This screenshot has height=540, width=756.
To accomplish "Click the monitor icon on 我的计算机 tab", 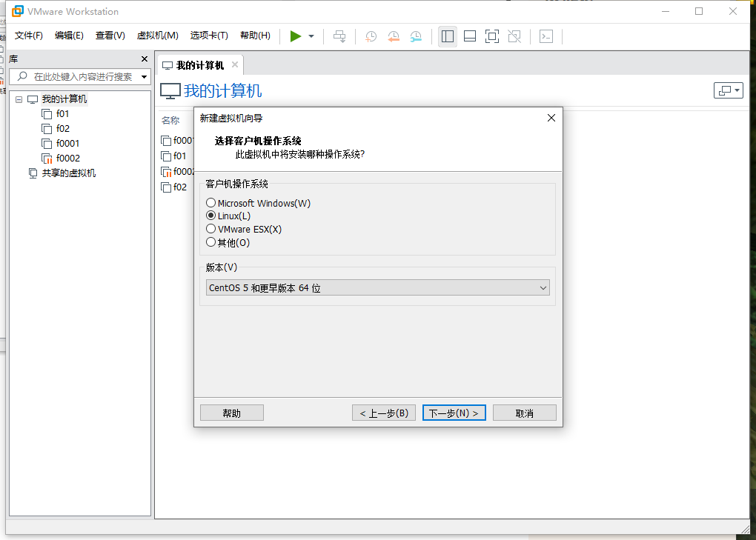I will click(168, 65).
